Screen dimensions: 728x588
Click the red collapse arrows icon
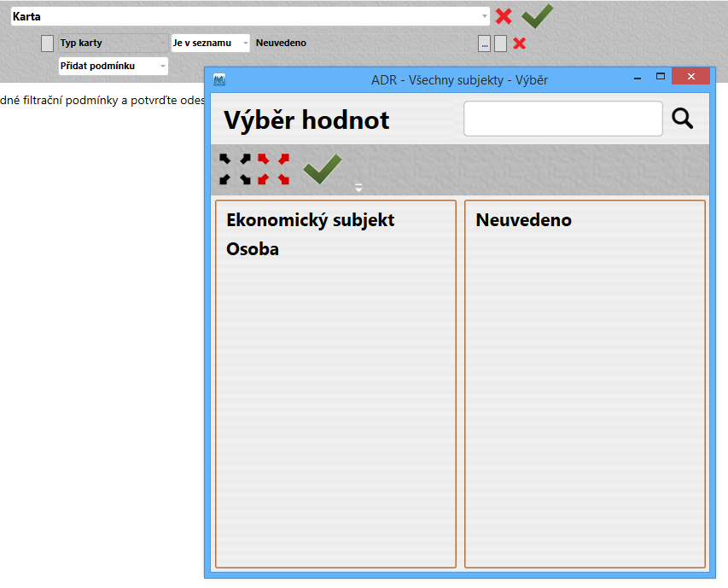coord(274,169)
